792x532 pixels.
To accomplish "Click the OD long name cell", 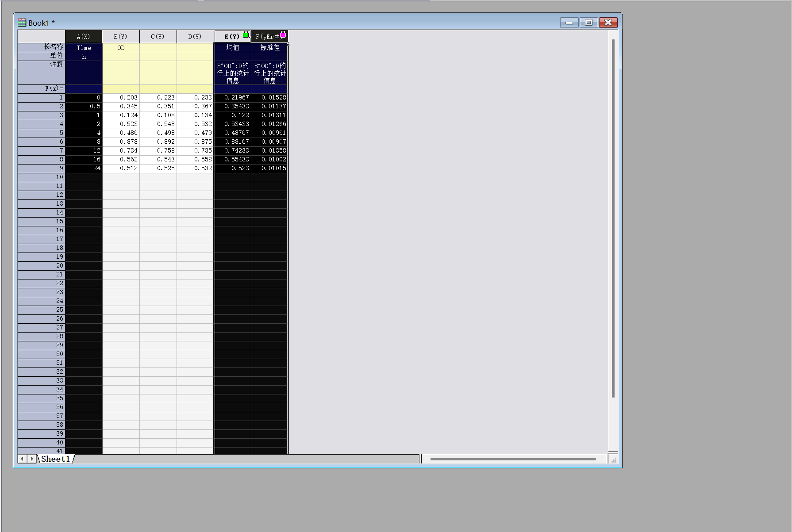I will point(121,48).
